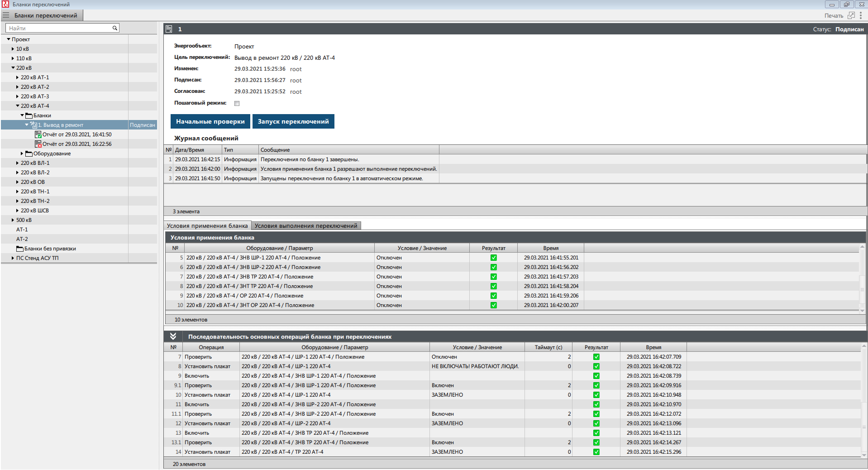
Task: Open the hamburger menu beside Бланки переключений
Action: coord(6,15)
